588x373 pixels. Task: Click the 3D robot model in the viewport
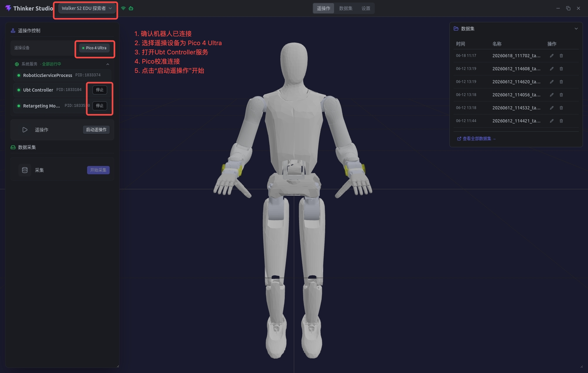[x=293, y=200]
